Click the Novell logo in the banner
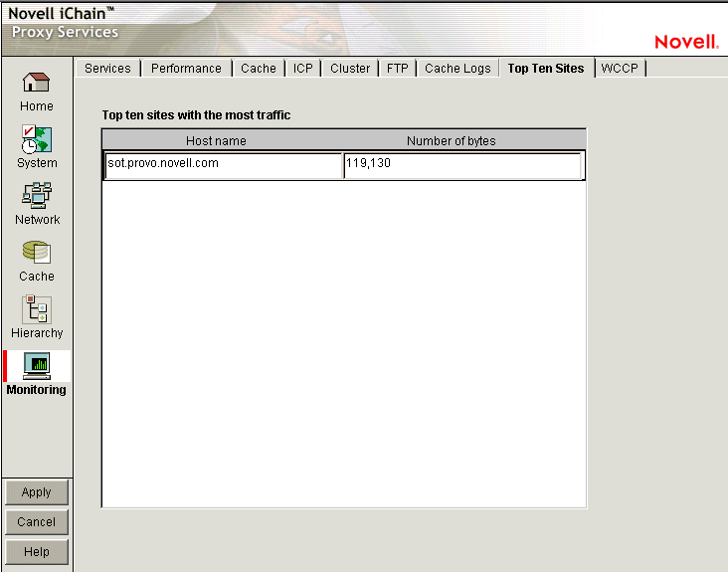 [x=686, y=42]
